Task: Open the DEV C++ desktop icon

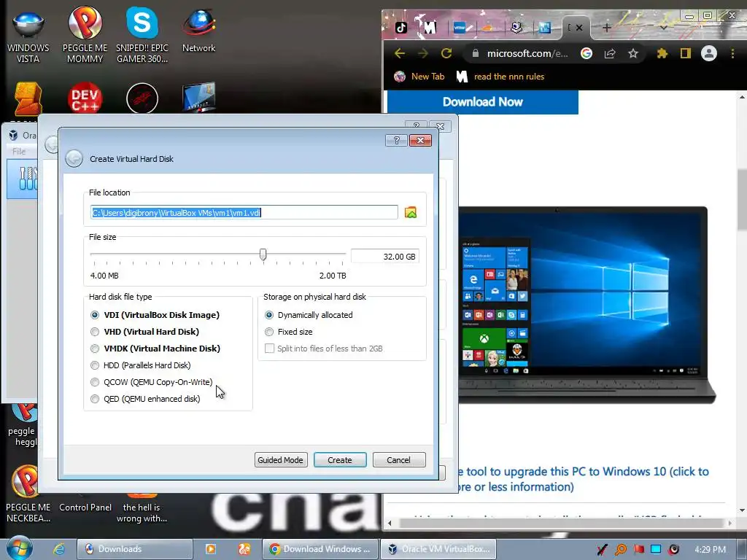Action: tap(85, 98)
